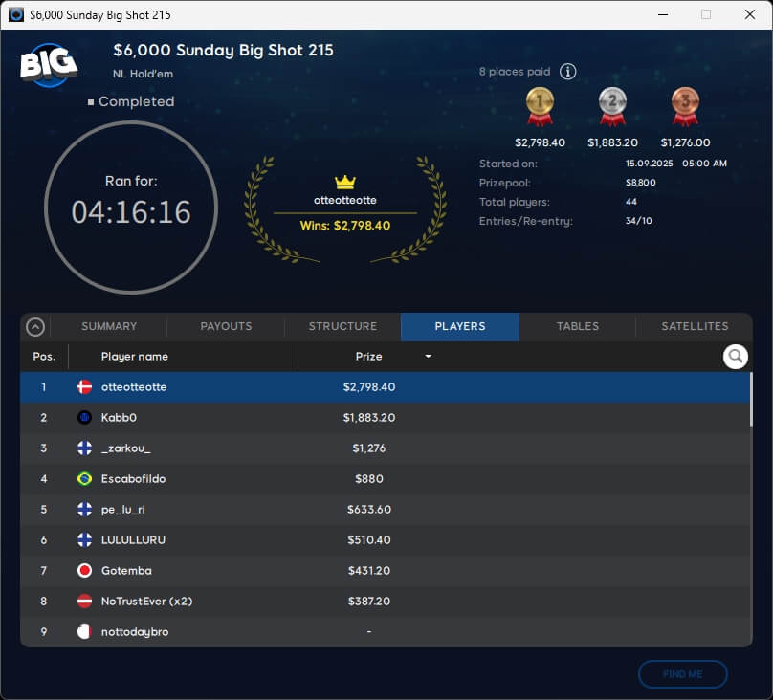The width and height of the screenshot is (773, 700).
Task: Switch to the Tables tab
Action: pyautogui.click(x=578, y=326)
